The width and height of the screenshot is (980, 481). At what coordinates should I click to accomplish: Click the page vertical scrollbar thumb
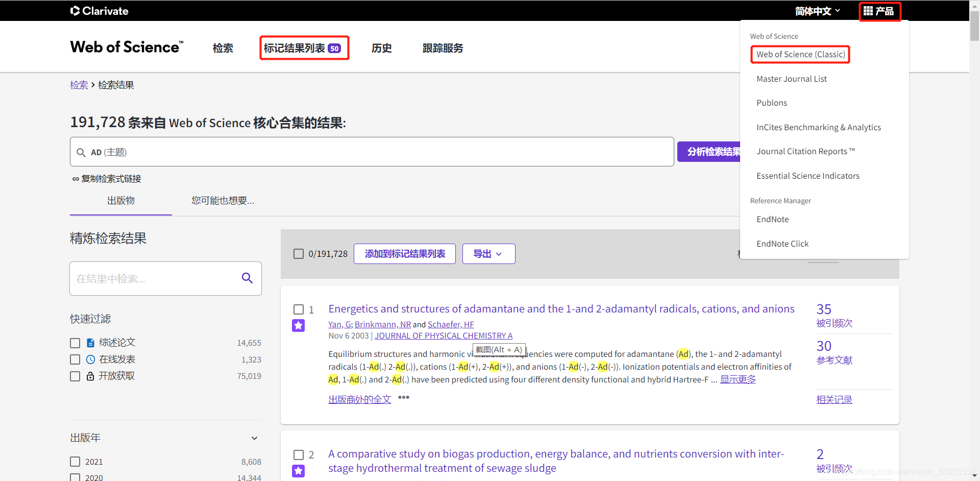[974, 27]
